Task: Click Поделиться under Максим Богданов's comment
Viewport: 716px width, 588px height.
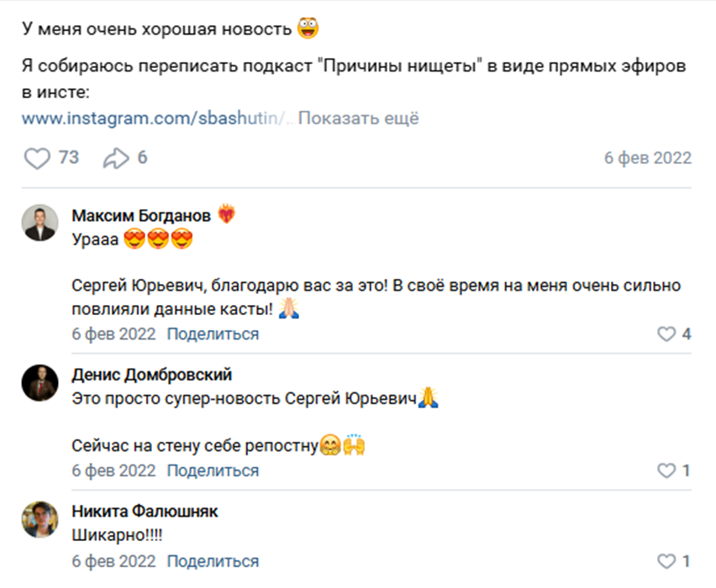Action: point(213,334)
